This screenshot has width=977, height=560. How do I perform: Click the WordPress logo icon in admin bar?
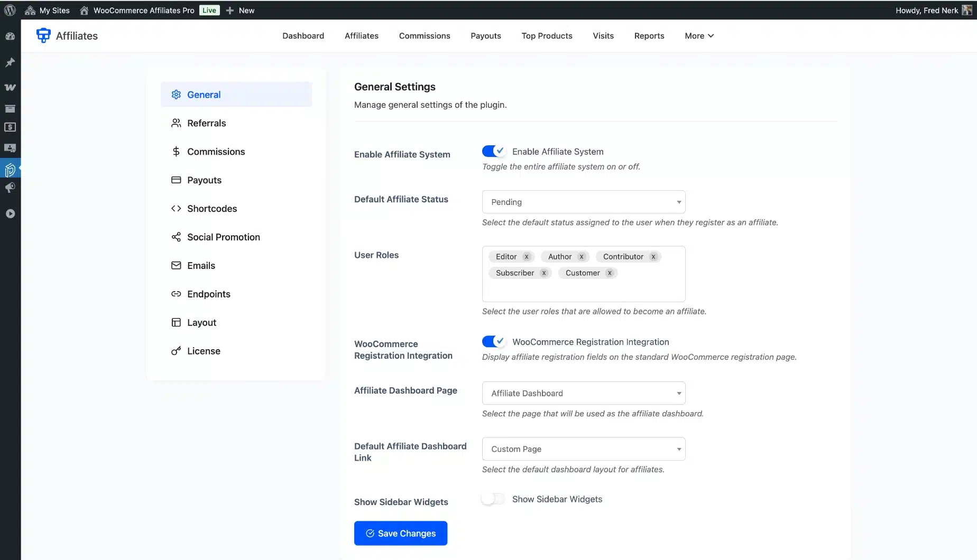[x=10, y=10]
